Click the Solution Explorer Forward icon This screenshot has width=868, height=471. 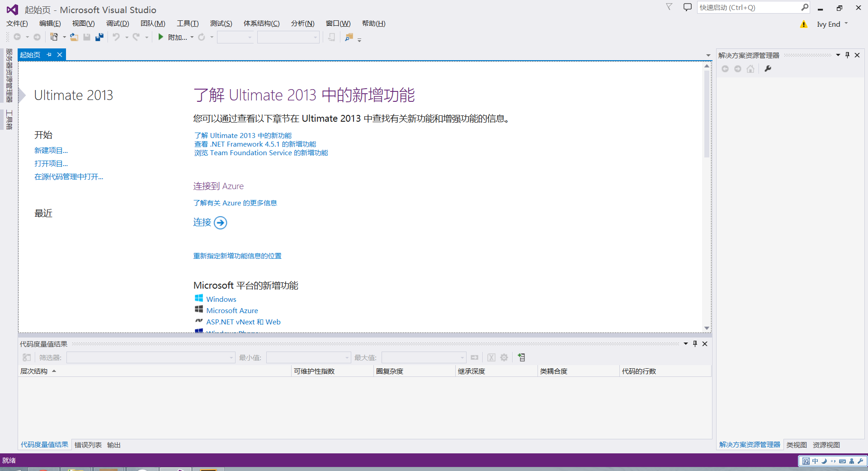[x=738, y=69]
